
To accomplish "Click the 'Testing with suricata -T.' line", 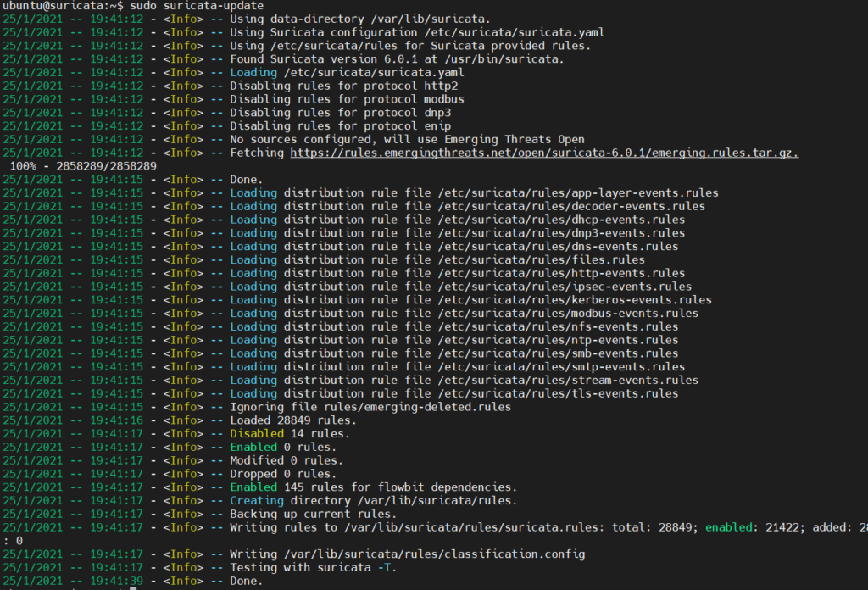I will (314, 567).
